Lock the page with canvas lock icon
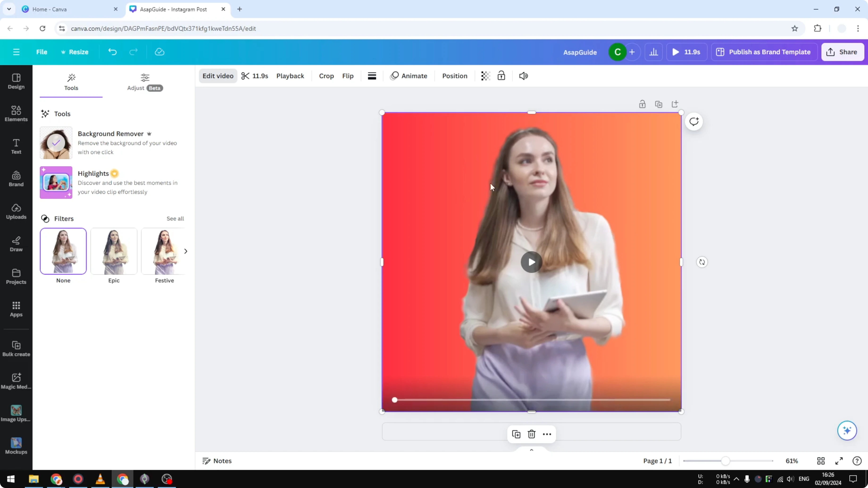 (x=642, y=104)
